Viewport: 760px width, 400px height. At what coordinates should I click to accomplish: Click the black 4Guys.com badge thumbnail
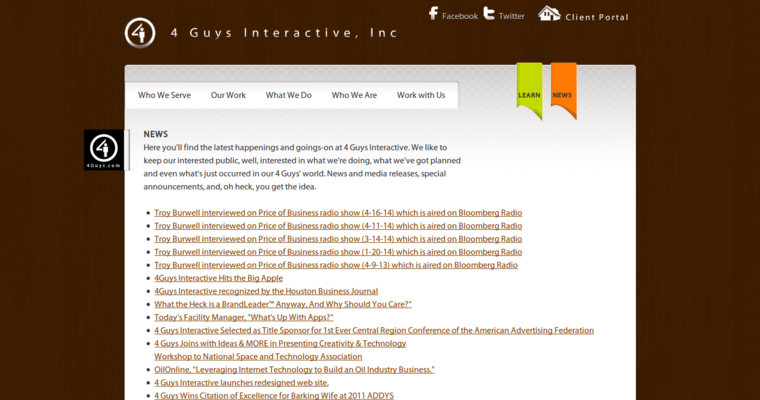pyautogui.click(x=103, y=150)
